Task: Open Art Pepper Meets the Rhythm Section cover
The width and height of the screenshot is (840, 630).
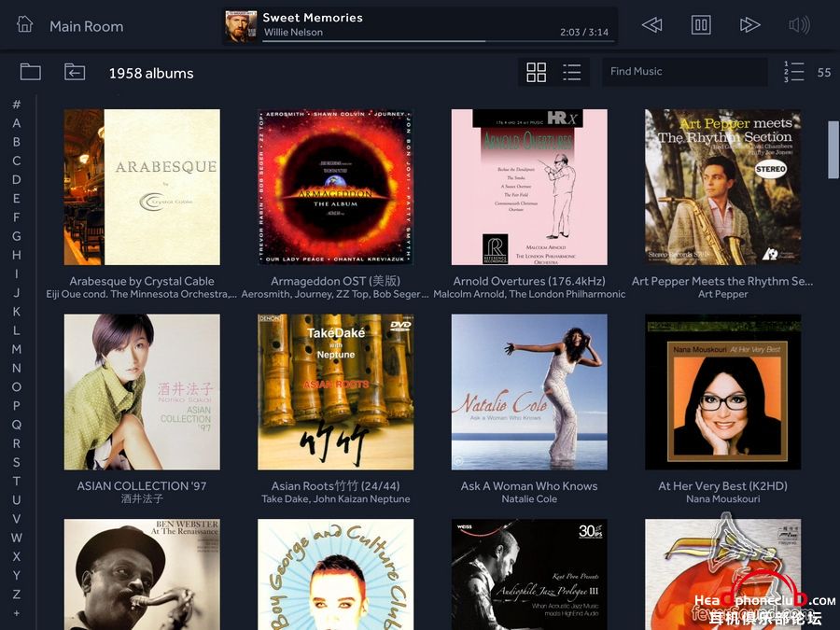Action: [723, 187]
